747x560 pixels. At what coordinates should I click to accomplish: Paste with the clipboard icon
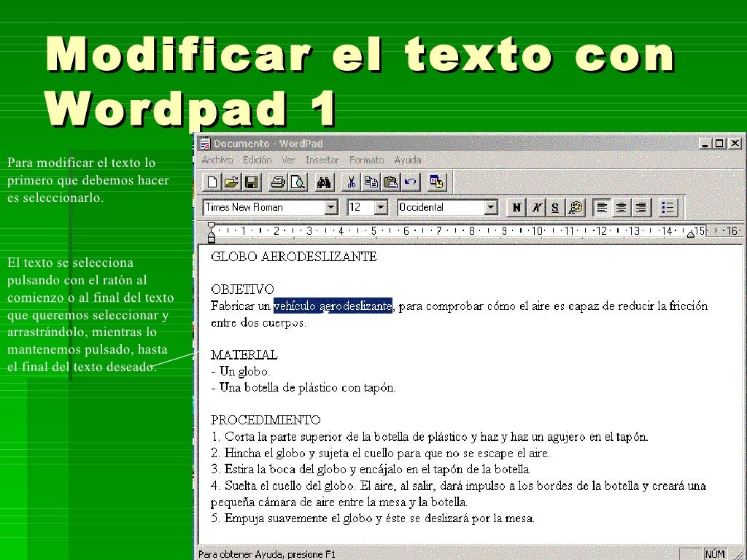click(391, 182)
